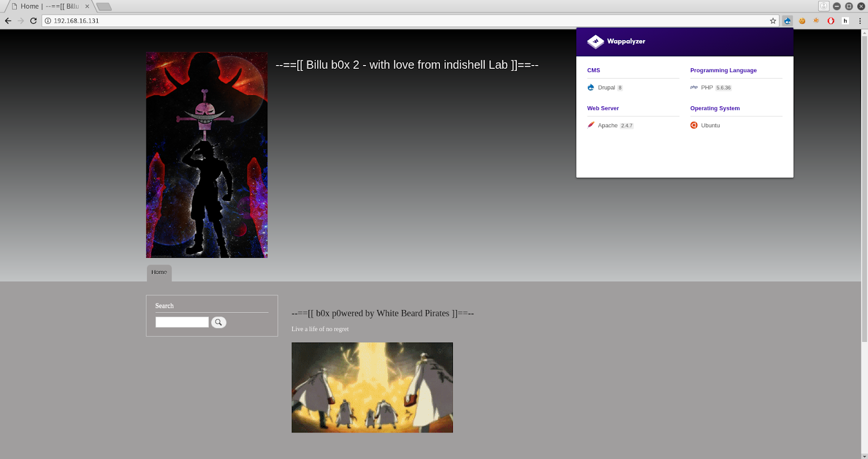
Task: Click the 'Live a life of no regret' text
Action: [320, 329]
